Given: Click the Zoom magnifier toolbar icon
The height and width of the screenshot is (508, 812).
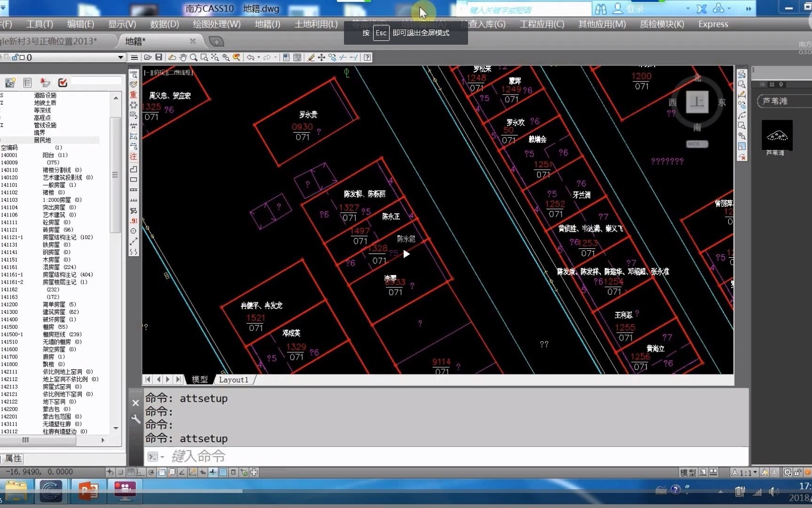Looking at the screenshot, I should point(193,57).
